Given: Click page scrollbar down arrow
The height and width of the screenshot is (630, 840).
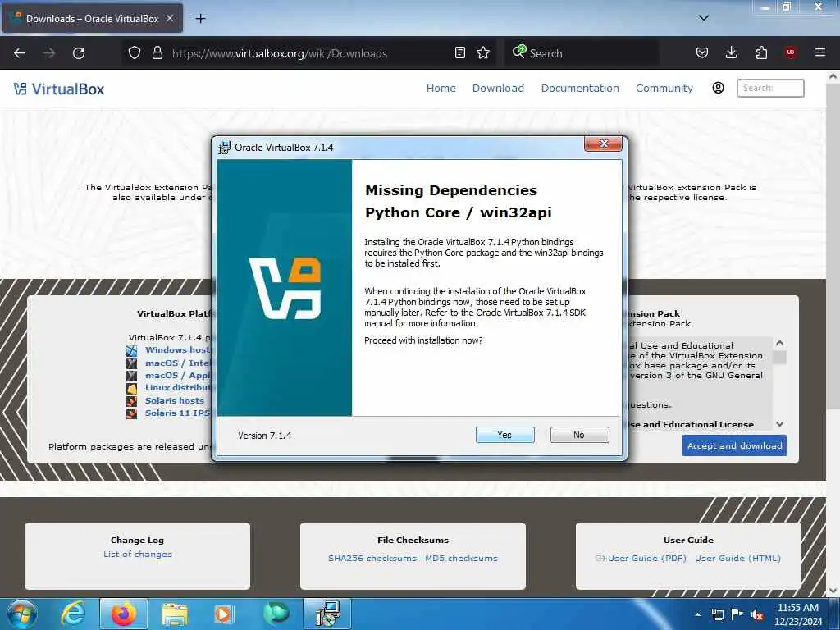Looking at the screenshot, I should 833,591.
